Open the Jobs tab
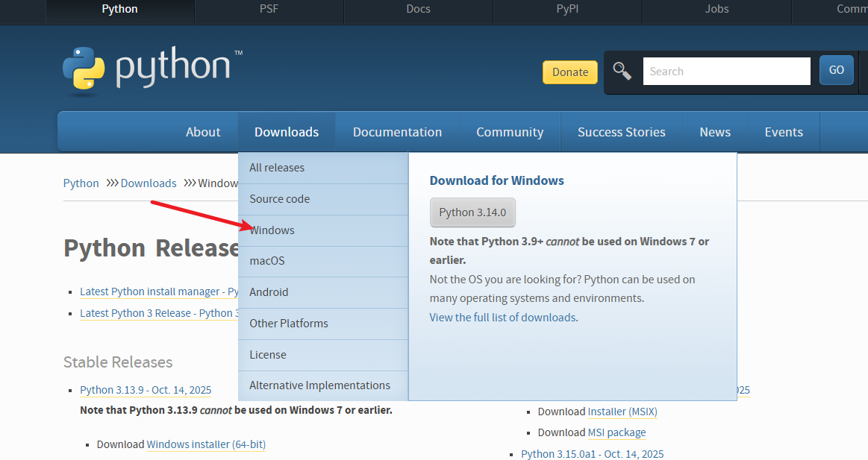Screen dimensions: 868x460 click(716, 9)
